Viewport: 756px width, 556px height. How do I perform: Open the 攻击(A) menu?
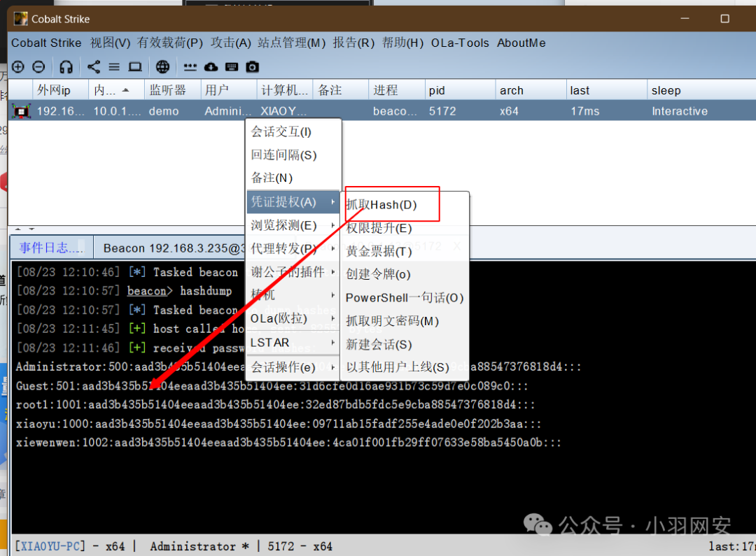[x=230, y=43]
